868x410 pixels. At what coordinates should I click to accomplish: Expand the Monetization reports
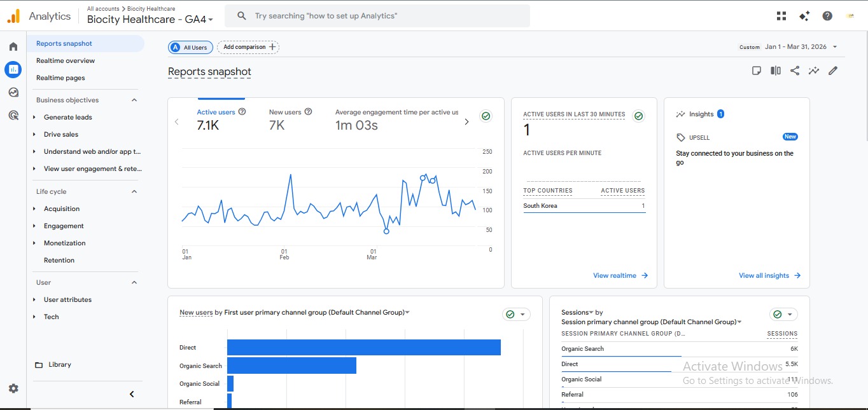pyautogui.click(x=34, y=243)
